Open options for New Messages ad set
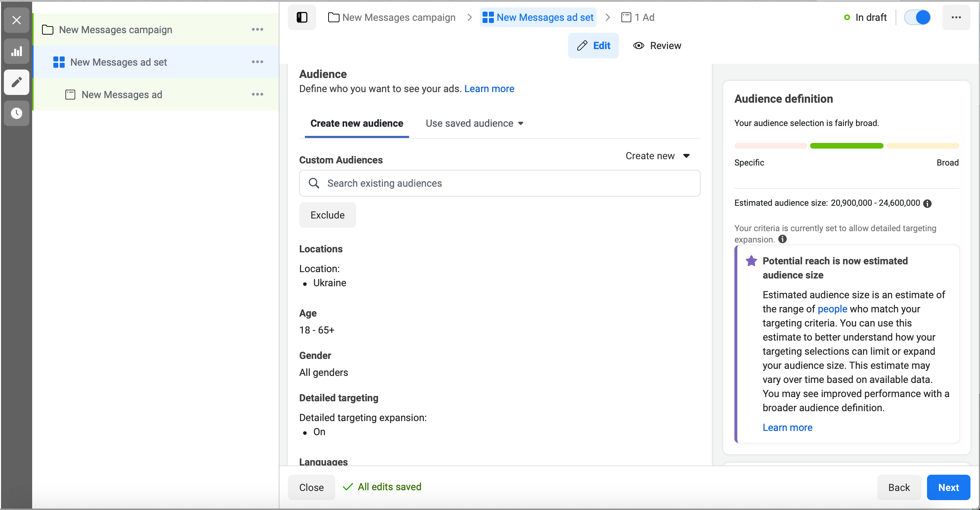This screenshot has width=980, height=510. pyautogui.click(x=258, y=62)
